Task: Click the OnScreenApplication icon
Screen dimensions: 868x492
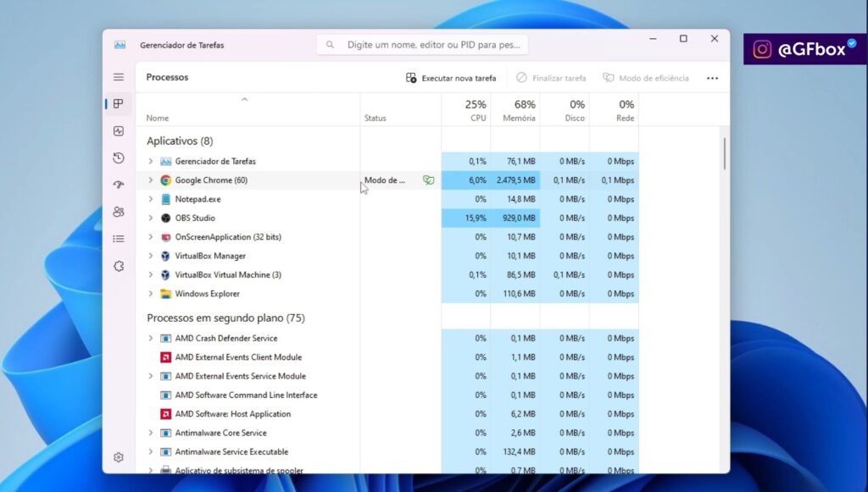Action: (165, 237)
